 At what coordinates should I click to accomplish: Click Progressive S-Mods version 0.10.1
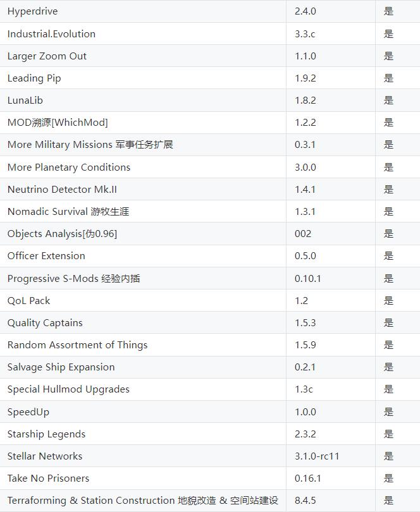pos(308,279)
